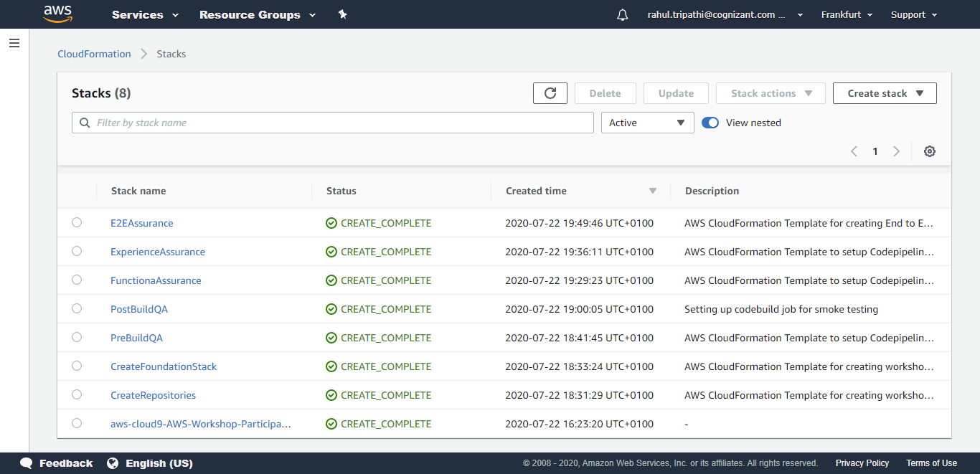Open table preferences gear icon
980x474 pixels.
point(930,151)
